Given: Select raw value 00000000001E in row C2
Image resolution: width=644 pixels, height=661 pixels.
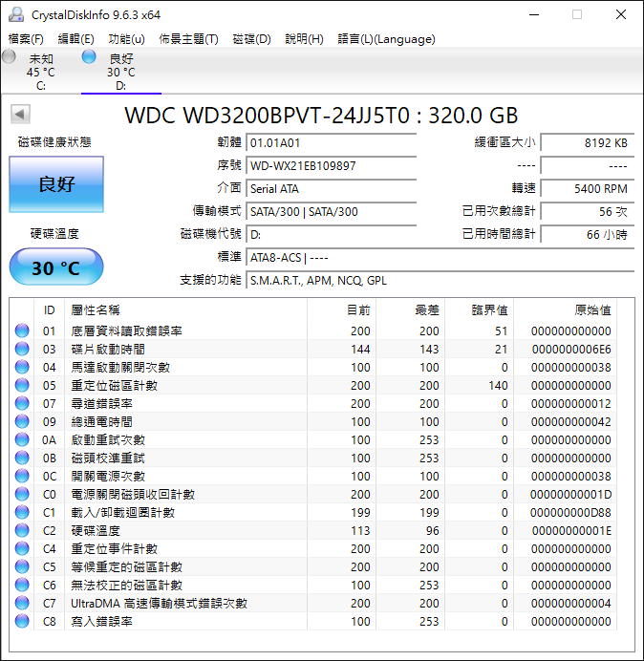Looking at the screenshot, I should click(571, 530).
